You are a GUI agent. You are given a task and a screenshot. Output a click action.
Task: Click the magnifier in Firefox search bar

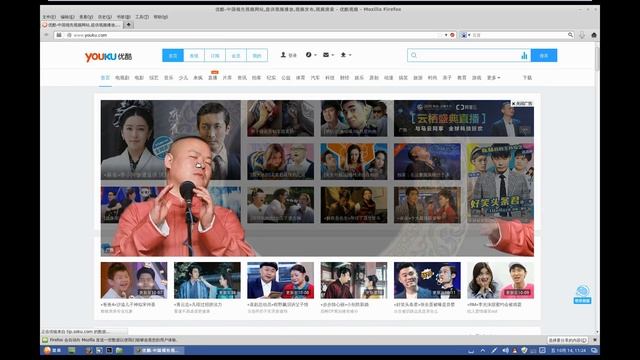570,35
